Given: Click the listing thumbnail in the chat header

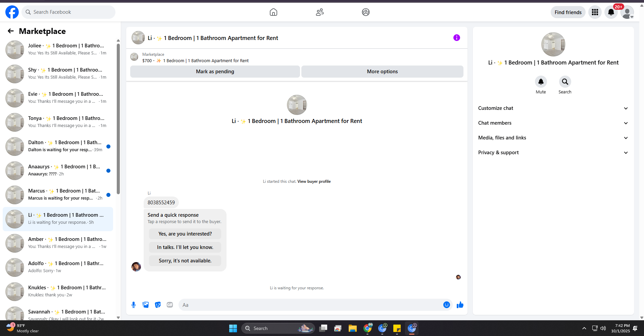Looking at the screenshot, I should [x=138, y=38].
